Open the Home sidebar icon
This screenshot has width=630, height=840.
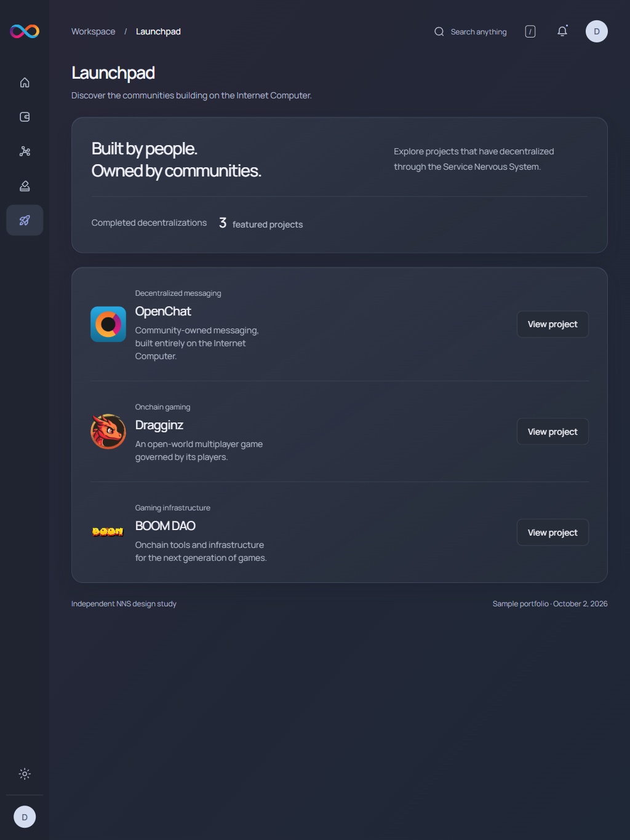(x=25, y=82)
